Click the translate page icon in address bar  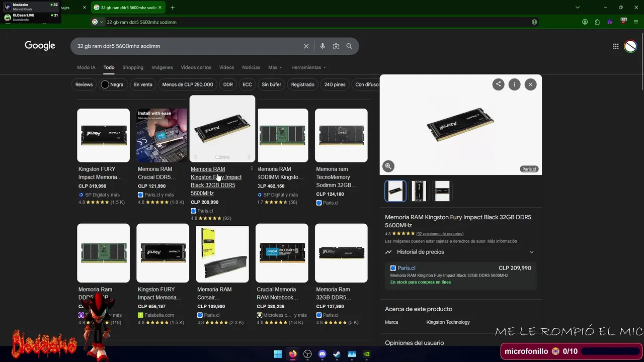[x=534, y=22]
